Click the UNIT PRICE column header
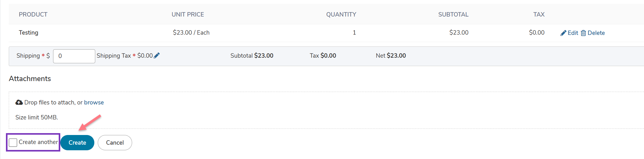 (188, 14)
